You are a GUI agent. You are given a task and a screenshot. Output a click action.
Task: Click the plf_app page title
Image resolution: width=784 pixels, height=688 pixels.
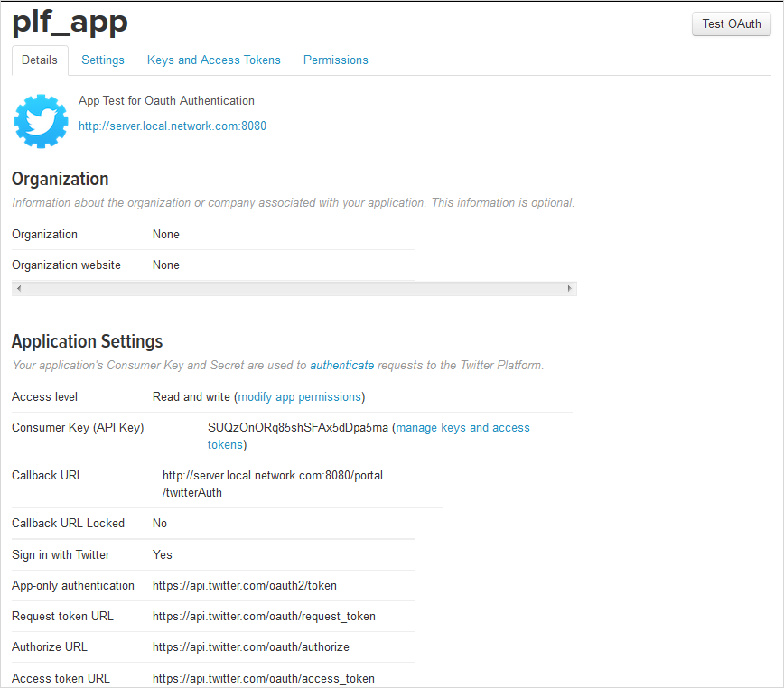tap(70, 23)
